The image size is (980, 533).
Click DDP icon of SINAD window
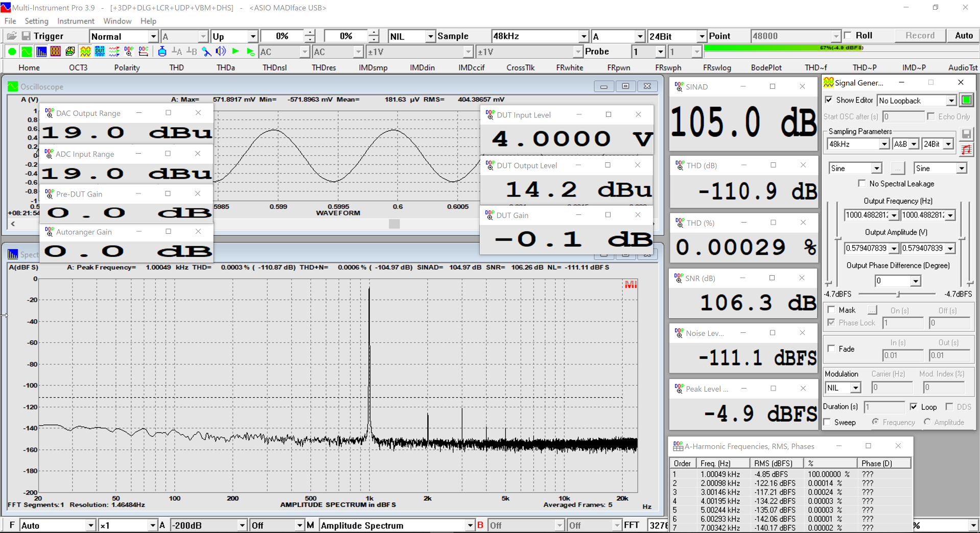coord(679,87)
